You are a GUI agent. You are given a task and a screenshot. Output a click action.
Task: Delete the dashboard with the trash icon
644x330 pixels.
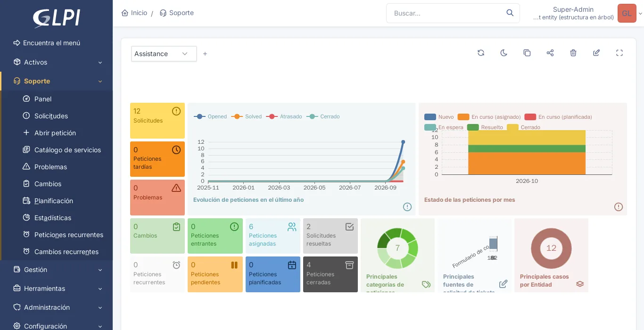point(573,53)
